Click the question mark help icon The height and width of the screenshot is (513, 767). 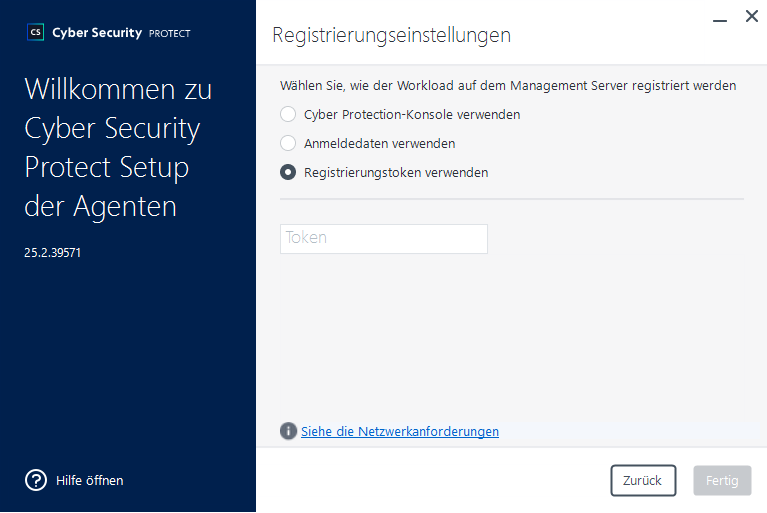[x=36, y=480]
